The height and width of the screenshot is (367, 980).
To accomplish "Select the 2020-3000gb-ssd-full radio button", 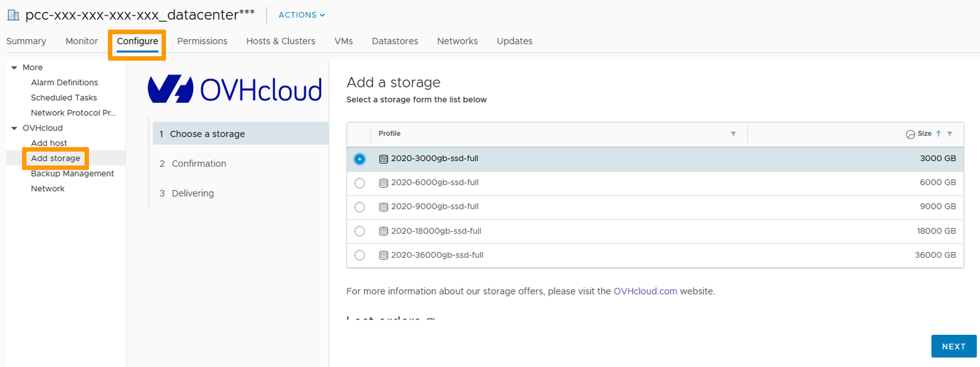I will point(360,159).
